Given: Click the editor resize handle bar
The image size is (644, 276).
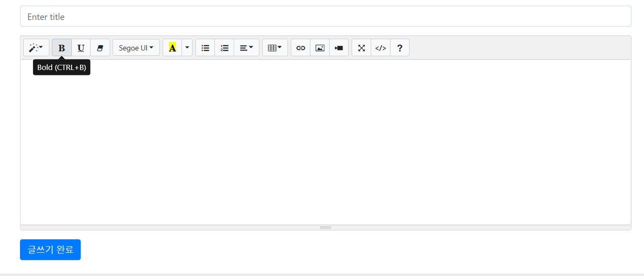Looking at the screenshot, I should tap(326, 227).
